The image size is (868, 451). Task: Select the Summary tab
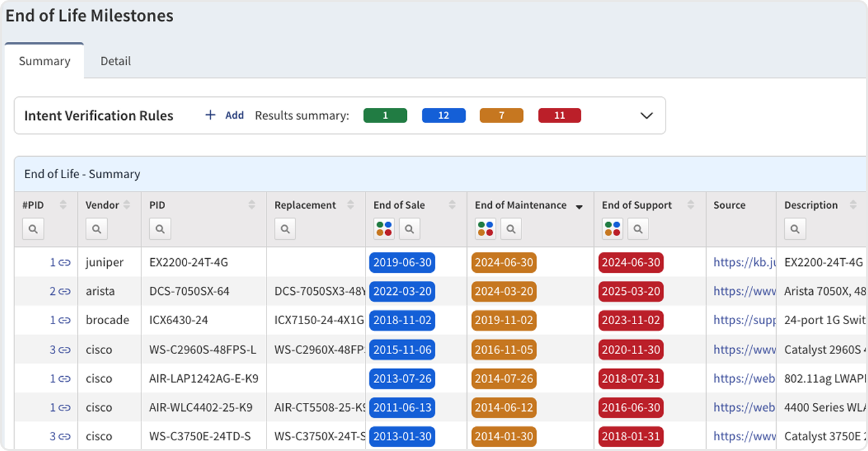44,62
